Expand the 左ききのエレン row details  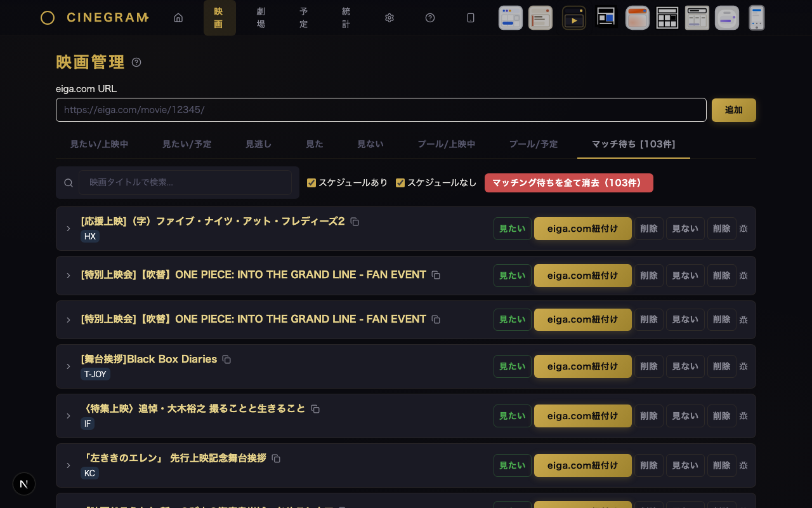click(x=69, y=465)
